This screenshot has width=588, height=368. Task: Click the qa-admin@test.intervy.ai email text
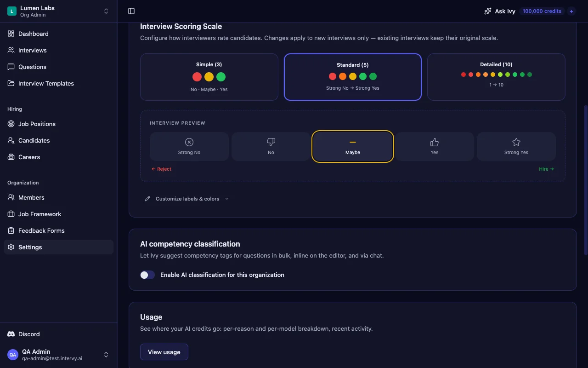tap(52, 358)
